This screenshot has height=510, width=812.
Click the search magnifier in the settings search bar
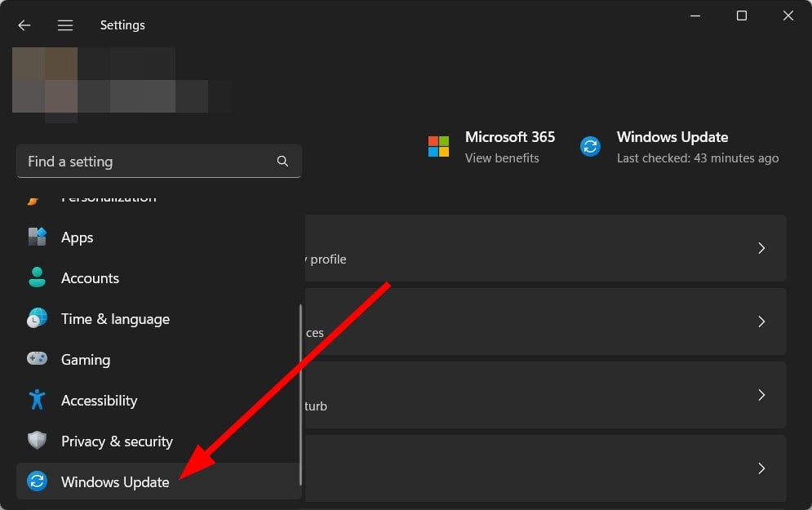pyautogui.click(x=282, y=161)
